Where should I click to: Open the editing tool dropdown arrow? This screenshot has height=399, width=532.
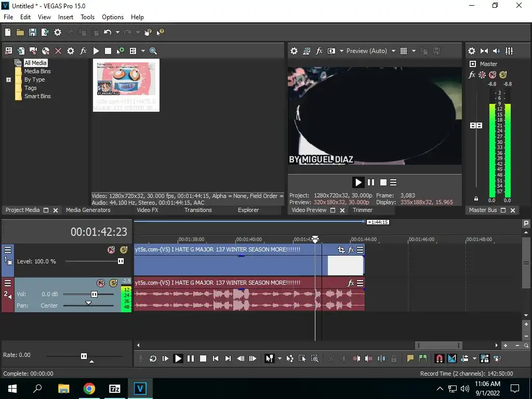[280, 358]
